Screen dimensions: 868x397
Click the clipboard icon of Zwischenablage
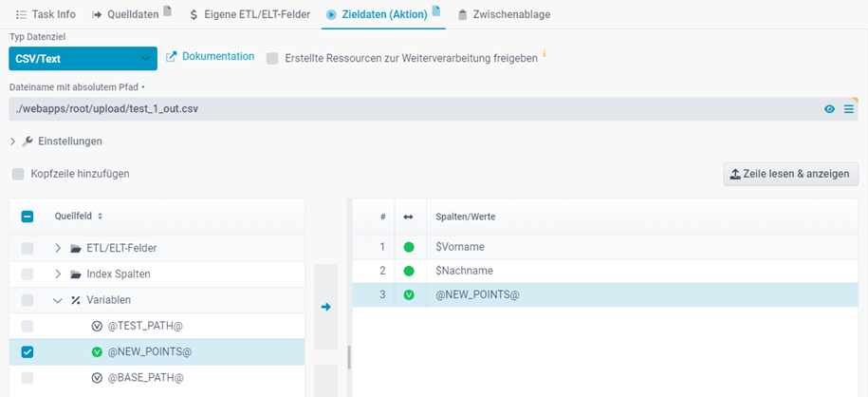click(462, 15)
